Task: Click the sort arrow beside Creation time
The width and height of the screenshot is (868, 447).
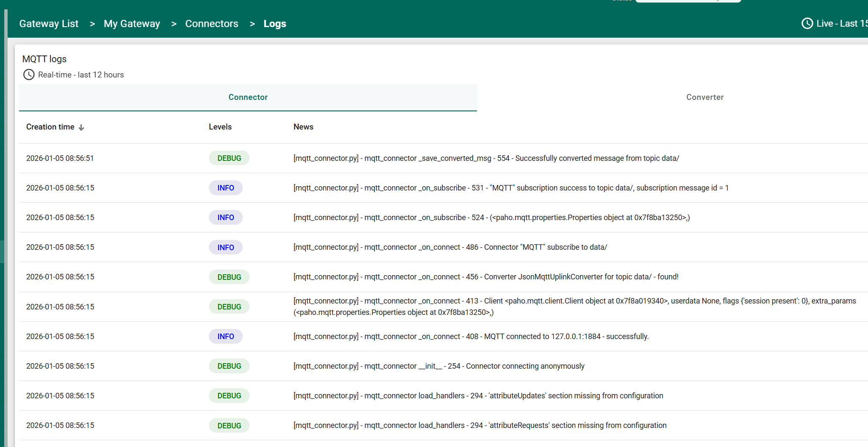Action: [x=81, y=127]
